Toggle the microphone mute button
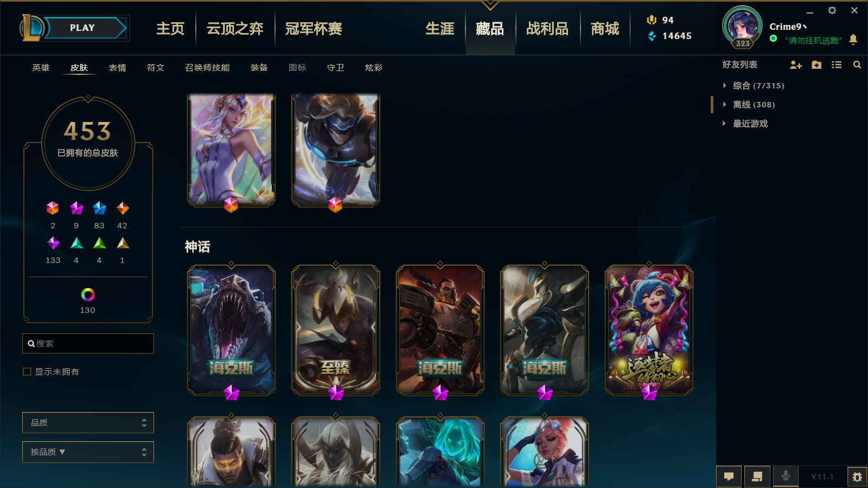Viewport: 868px width, 488px height. [x=786, y=477]
